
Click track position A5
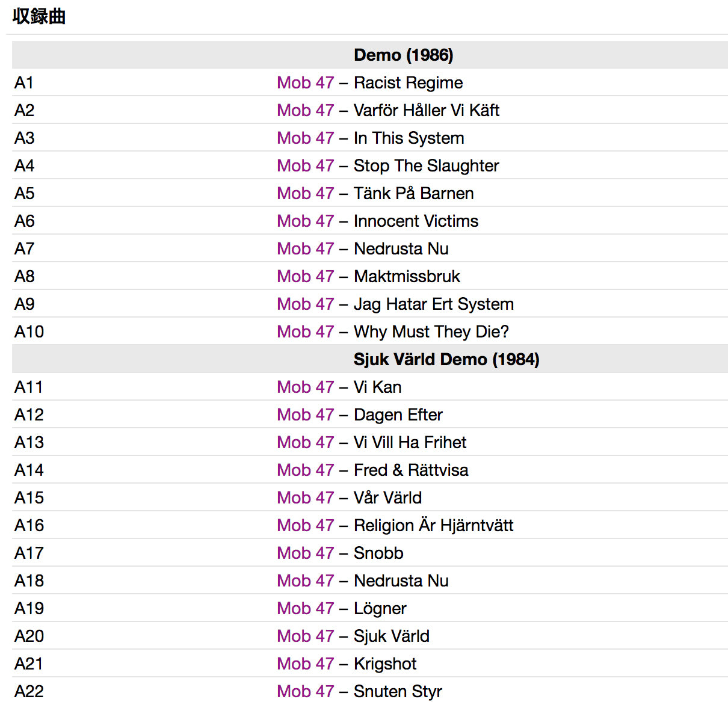[25, 193]
